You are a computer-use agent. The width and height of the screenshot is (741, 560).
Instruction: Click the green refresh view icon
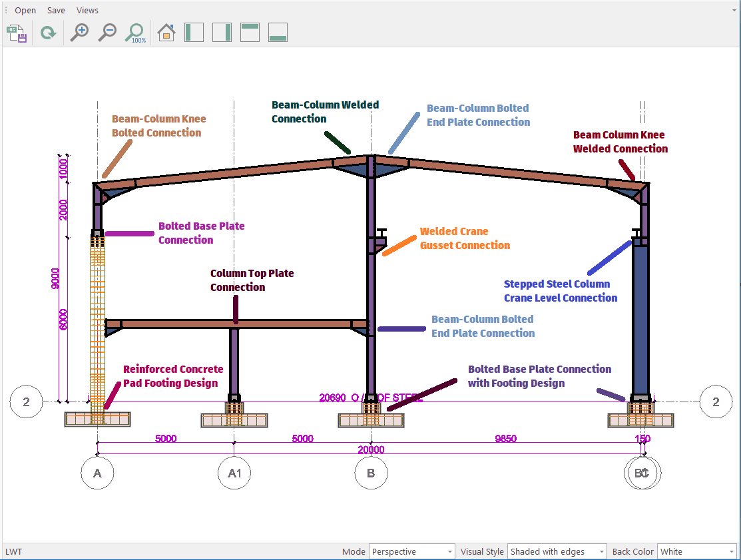point(48,33)
